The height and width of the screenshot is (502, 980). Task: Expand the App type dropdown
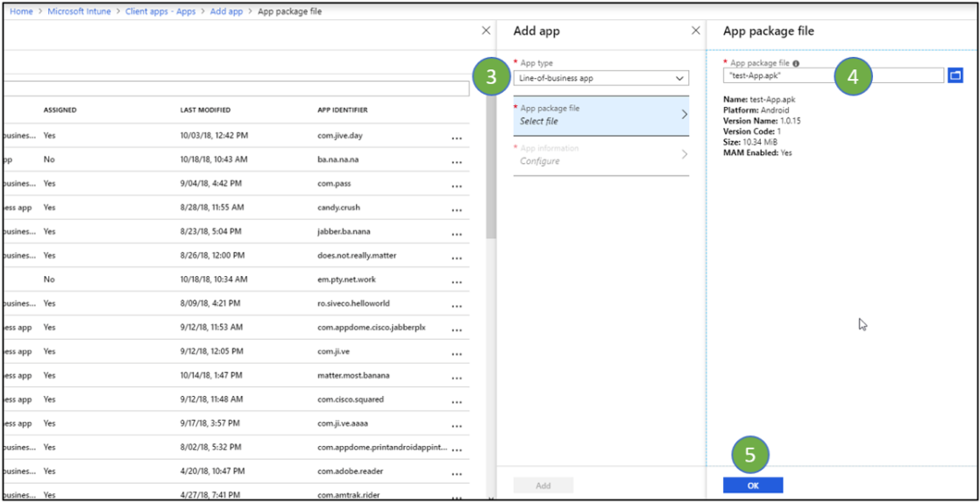tap(600, 78)
